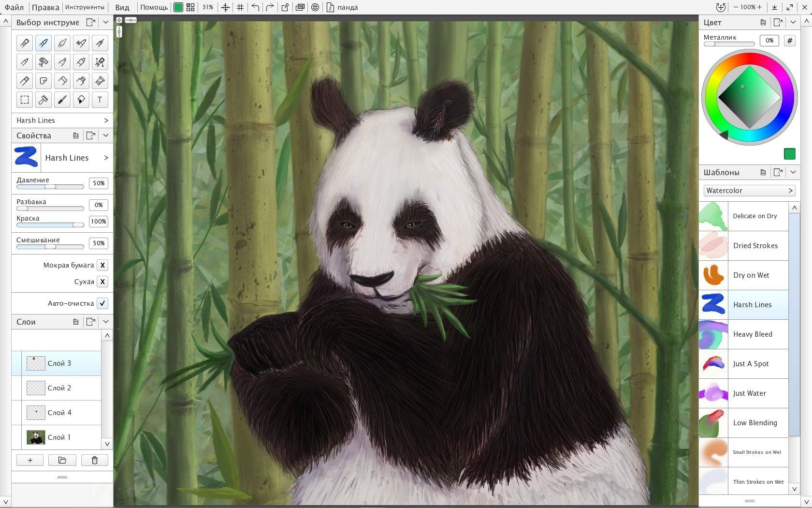Image resolution: width=812 pixels, height=508 pixels.
Task: Select the Just Water preset
Action: (744, 393)
